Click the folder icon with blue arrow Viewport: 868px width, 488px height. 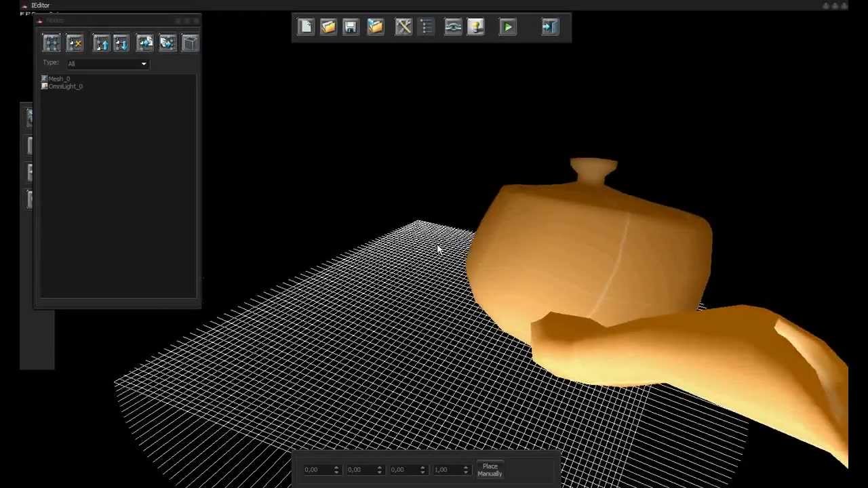[375, 27]
